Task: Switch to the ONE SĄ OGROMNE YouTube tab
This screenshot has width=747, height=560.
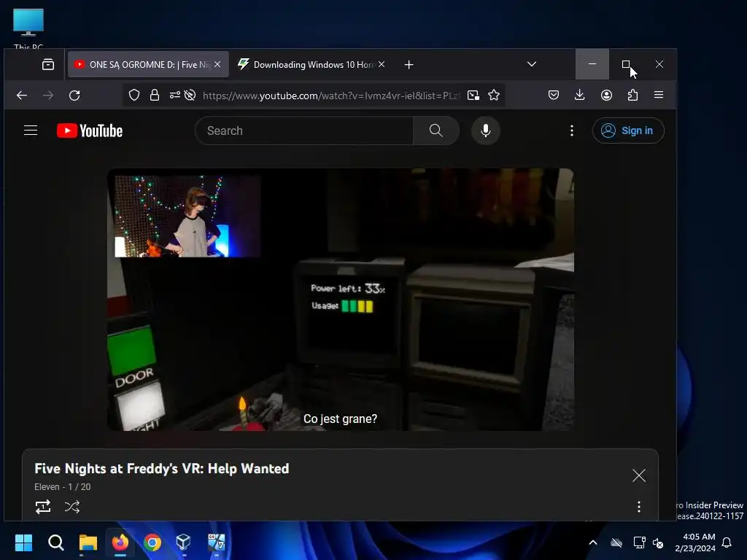Action: [x=148, y=64]
